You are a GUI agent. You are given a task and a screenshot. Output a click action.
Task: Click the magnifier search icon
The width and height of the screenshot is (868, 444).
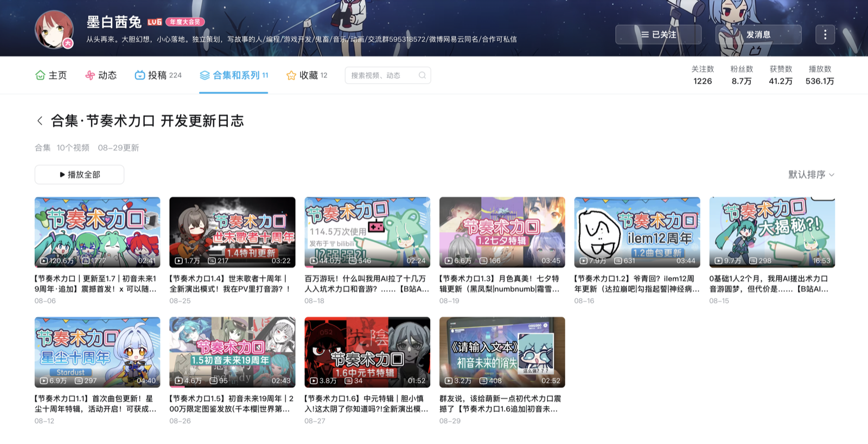point(422,75)
